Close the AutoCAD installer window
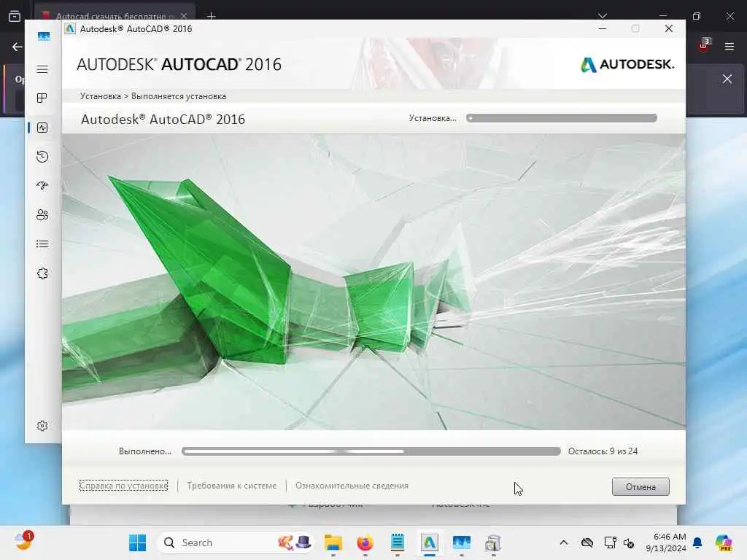This screenshot has width=747, height=560. 669,28
